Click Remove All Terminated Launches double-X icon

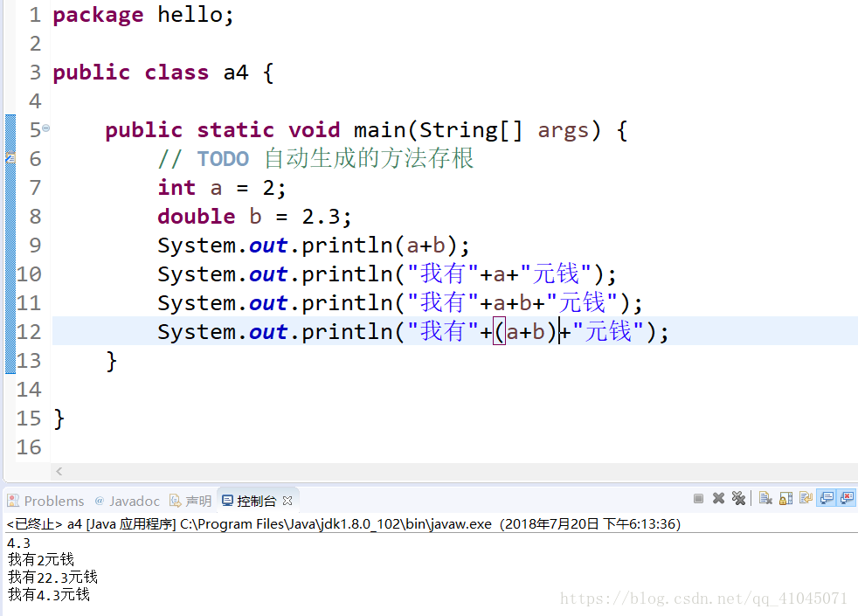pyautogui.click(x=738, y=498)
